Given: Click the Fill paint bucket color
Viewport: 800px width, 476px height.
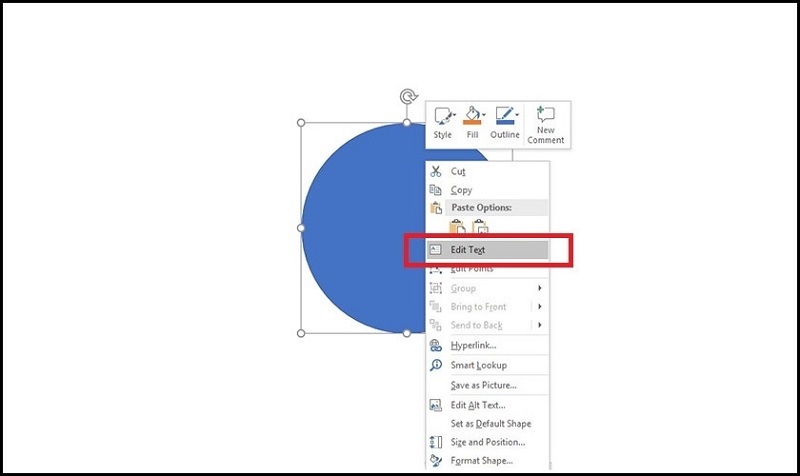Looking at the screenshot, I should (x=471, y=116).
